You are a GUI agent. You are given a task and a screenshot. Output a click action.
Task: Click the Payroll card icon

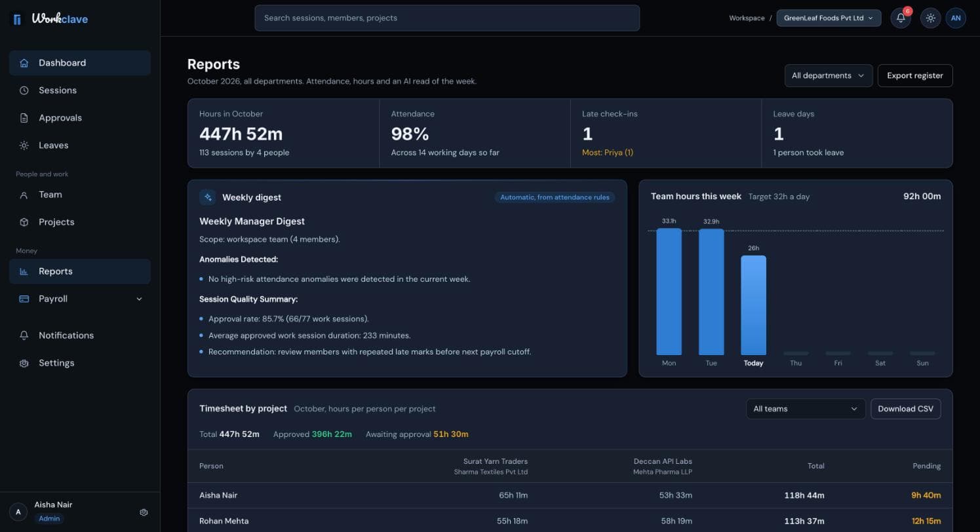point(24,299)
